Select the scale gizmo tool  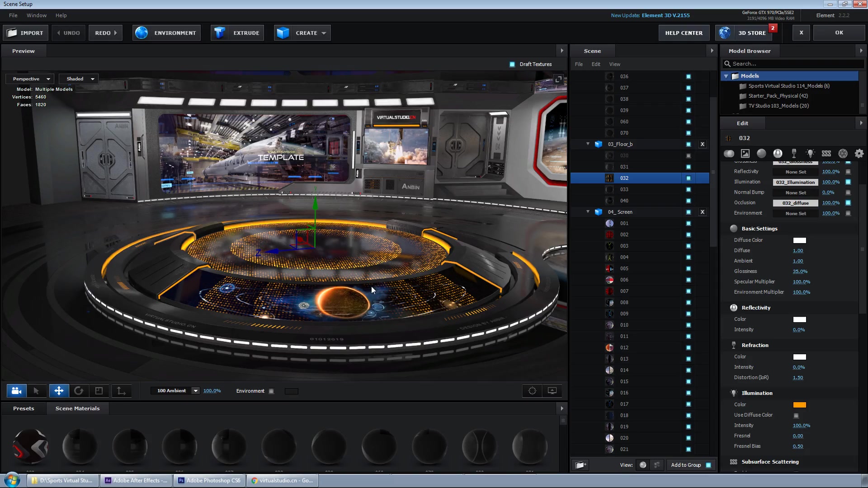tap(99, 391)
